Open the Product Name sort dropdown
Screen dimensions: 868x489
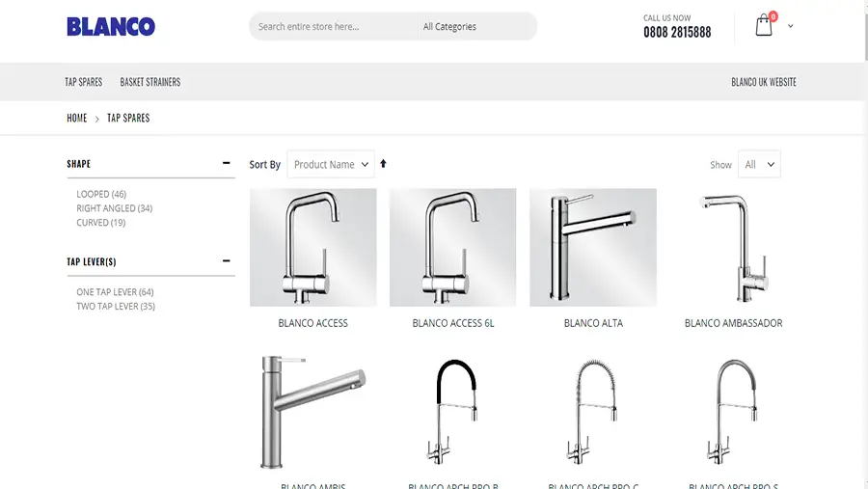(x=331, y=165)
